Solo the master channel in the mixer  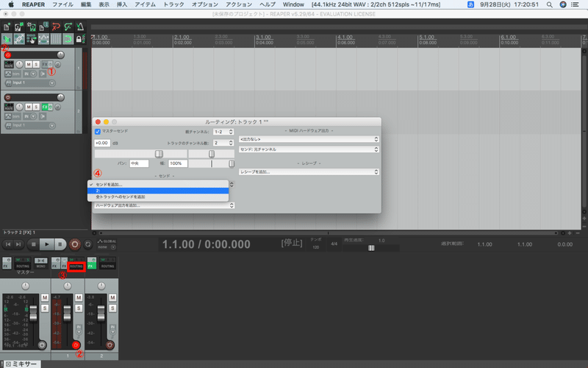(45, 308)
